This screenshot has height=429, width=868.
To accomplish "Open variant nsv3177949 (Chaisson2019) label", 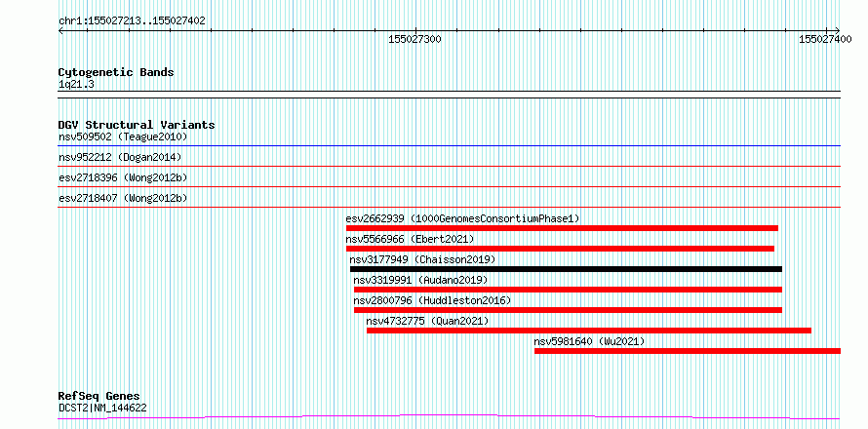I will click(422, 259).
